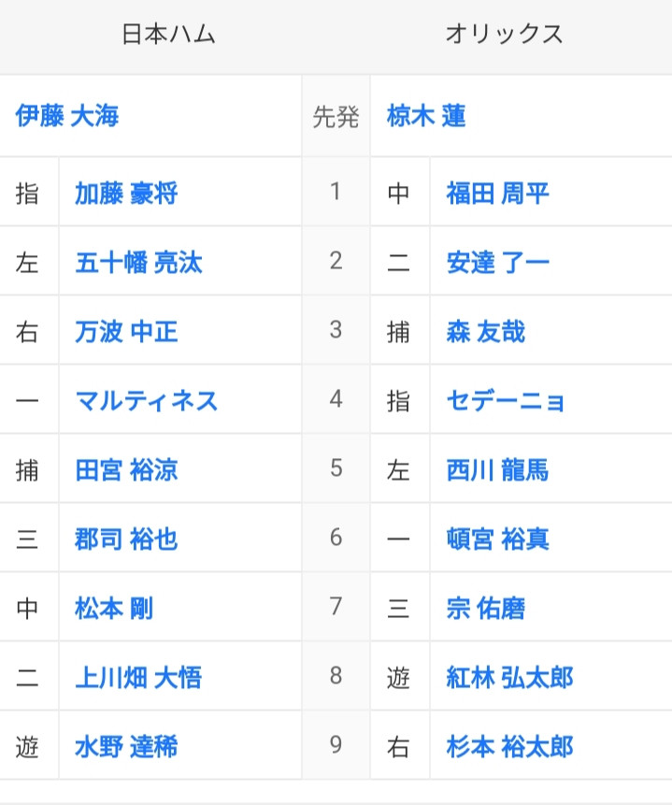Image resolution: width=672 pixels, height=805 pixels.
Task: Open starting pitcher 椋木 蓮 profile
Action: pyautogui.click(x=426, y=116)
